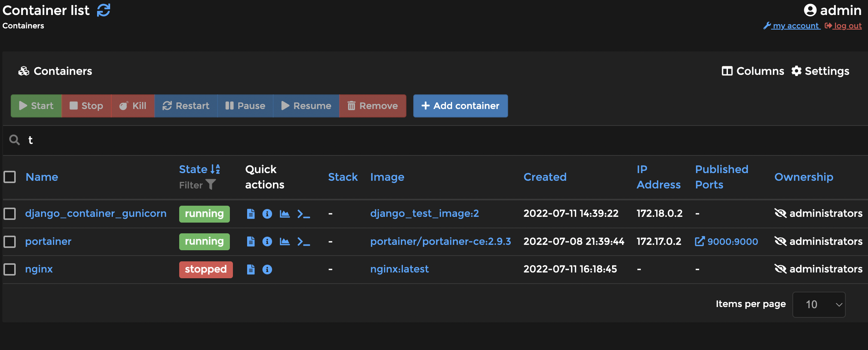Click the State sort order icon
Viewport: 868px width, 350px height.
click(x=215, y=169)
